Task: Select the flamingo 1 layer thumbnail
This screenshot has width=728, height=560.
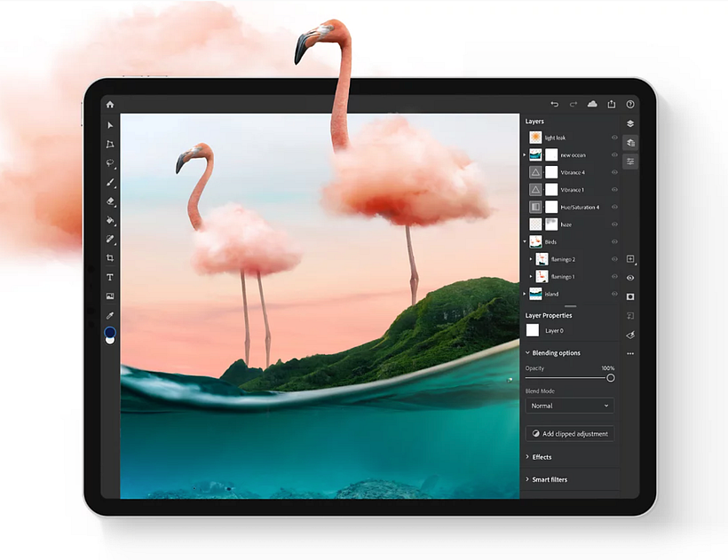Action: tap(540, 276)
